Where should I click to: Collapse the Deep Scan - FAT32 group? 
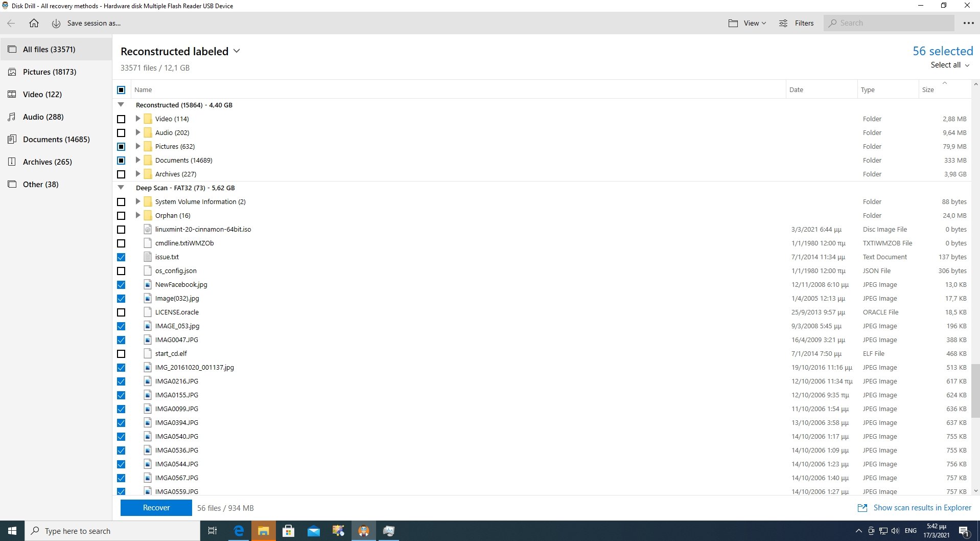tap(121, 188)
